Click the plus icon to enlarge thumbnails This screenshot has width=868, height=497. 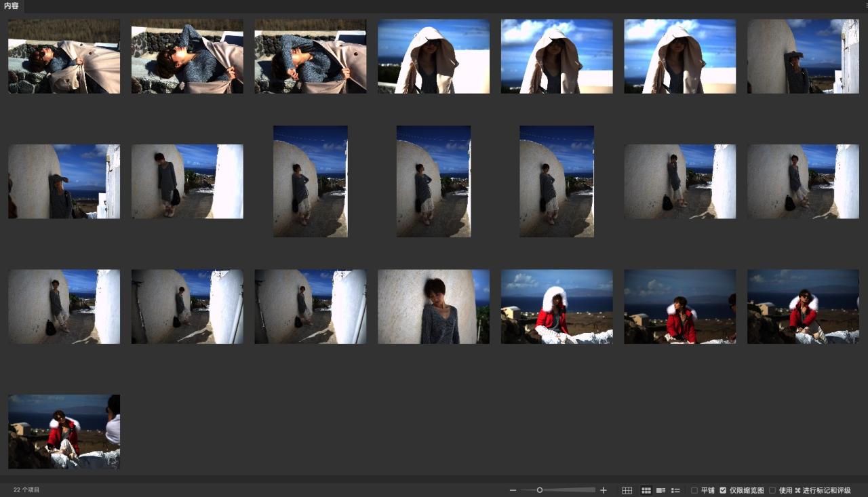tap(604, 490)
